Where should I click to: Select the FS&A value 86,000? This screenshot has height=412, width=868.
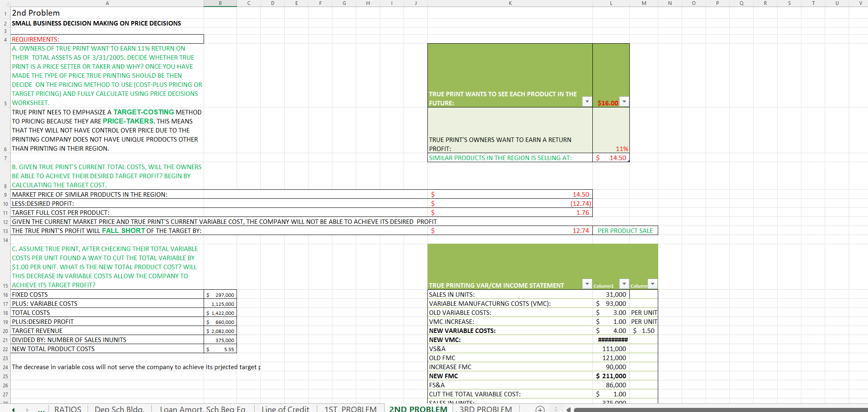[611, 385]
